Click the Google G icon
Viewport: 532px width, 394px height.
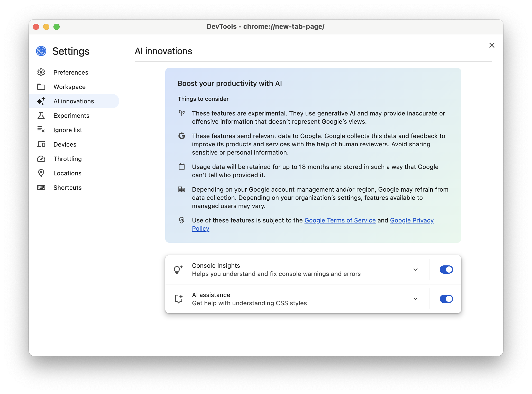(x=182, y=136)
